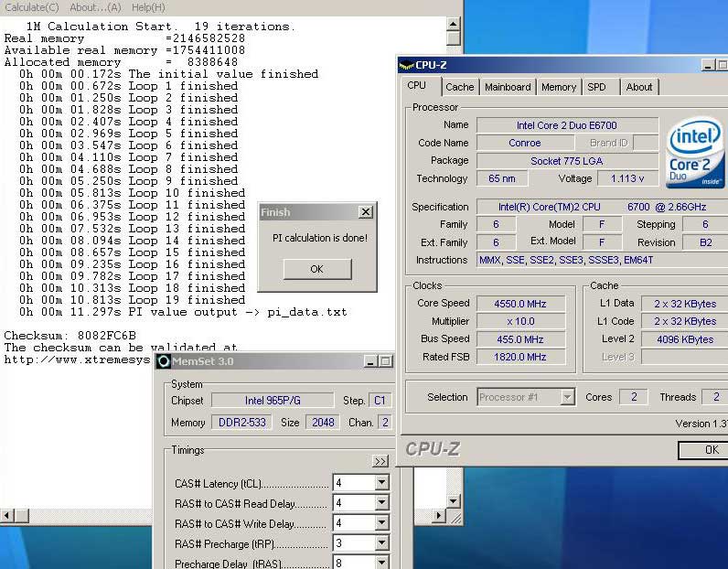
Task: Click the Super PI vertical scrollbar down arrow
Action: point(453,500)
